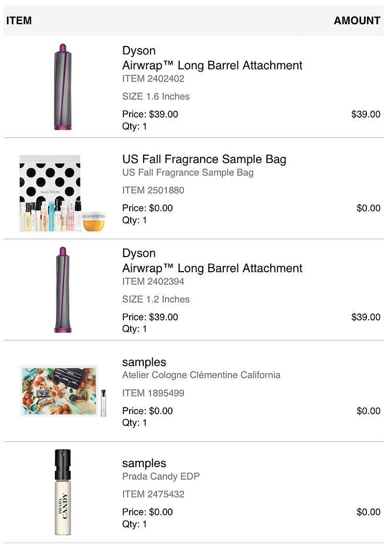Open the 1.2 inch Dyson barrel image
Screen dimensions: 392x556
(x=63, y=289)
